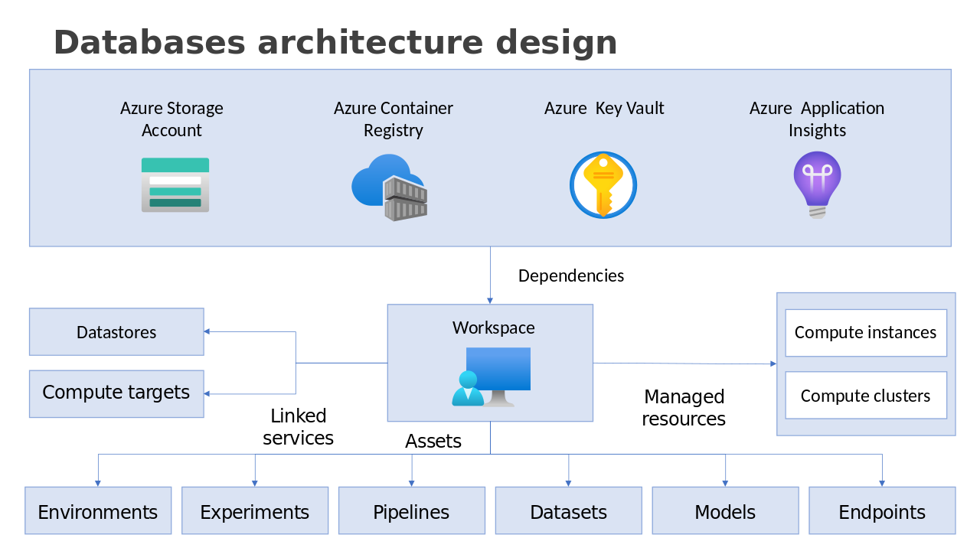Click the Datasets asset box
Viewport: 980px width, 551px height.
(x=569, y=510)
